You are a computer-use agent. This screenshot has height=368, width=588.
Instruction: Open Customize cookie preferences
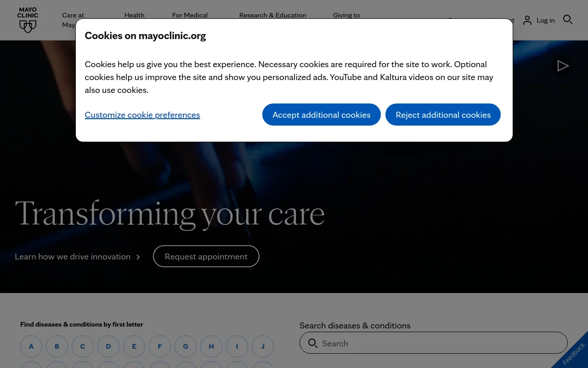click(142, 114)
